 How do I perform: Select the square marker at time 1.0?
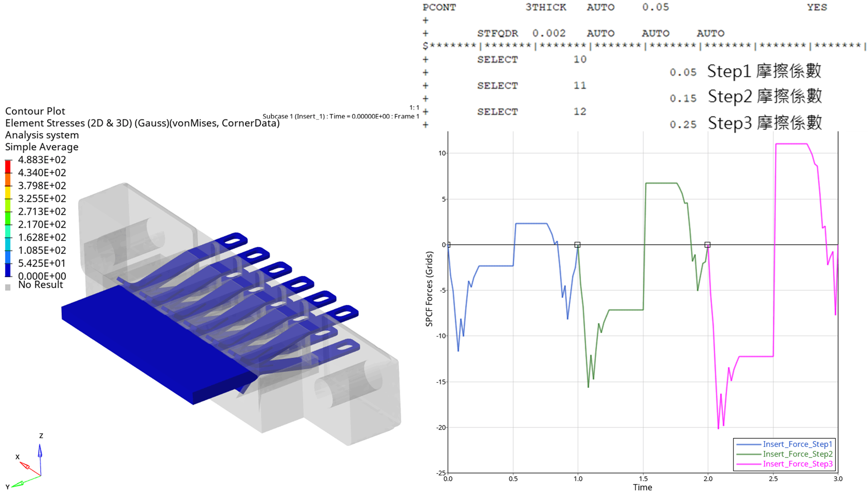pos(577,245)
